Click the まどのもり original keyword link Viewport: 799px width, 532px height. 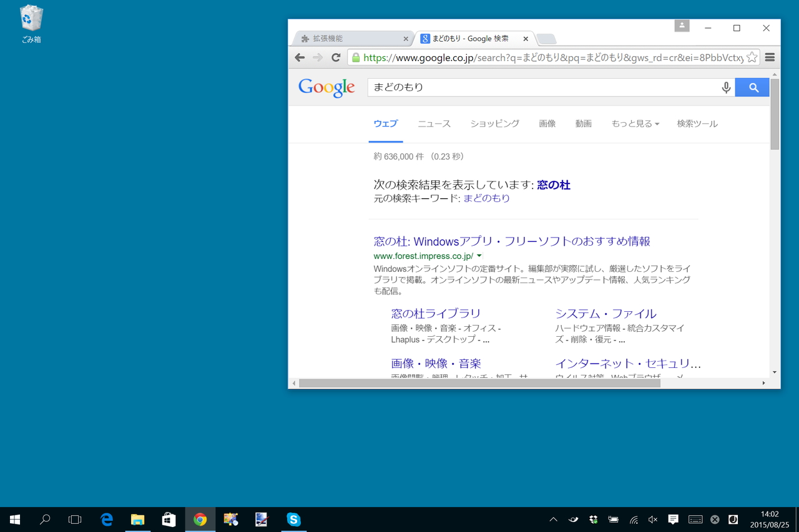point(486,197)
